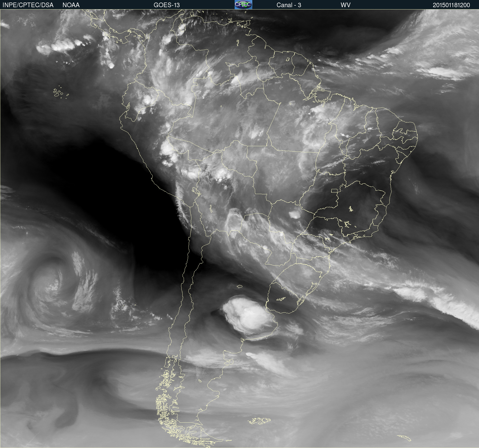The image size is (479, 448).
Task: Click the 201501181200 timestamp
Action: click(x=451, y=5)
